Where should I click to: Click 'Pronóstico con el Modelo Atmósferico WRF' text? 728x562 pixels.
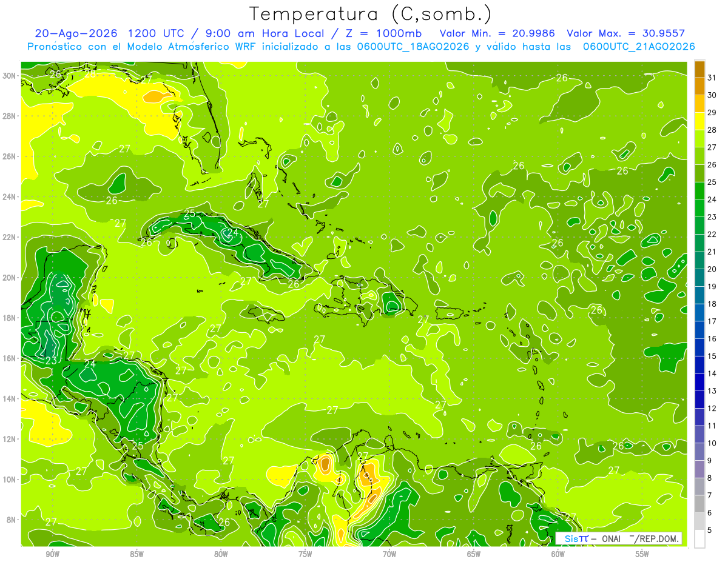click(x=143, y=46)
